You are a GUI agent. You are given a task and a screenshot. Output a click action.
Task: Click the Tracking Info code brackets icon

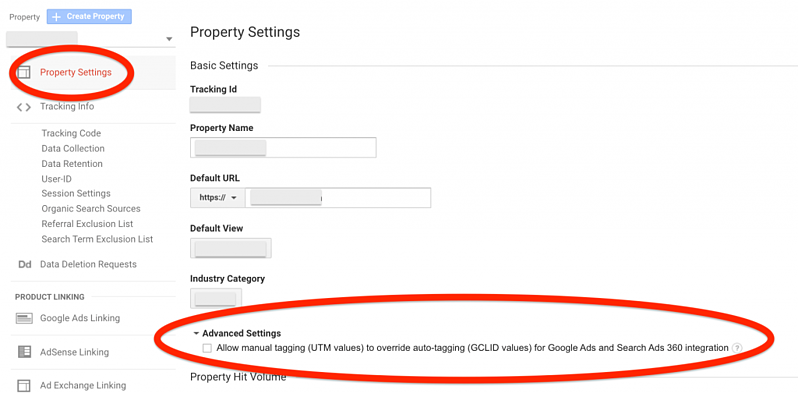pos(23,107)
